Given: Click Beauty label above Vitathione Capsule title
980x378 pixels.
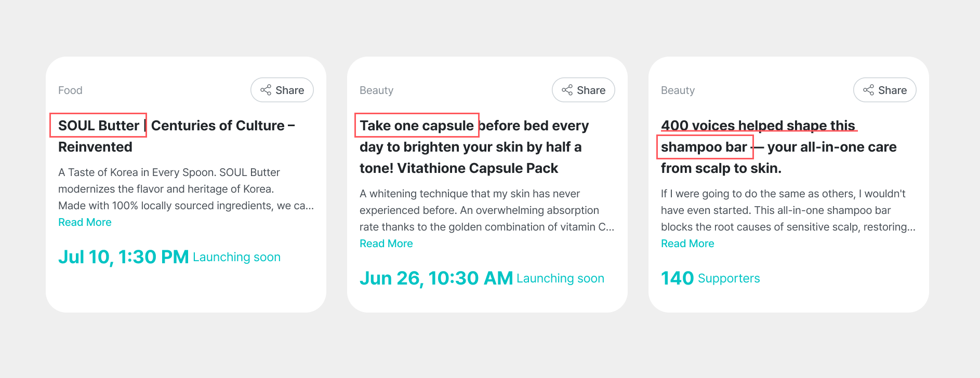Looking at the screenshot, I should [x=376, y=90].
